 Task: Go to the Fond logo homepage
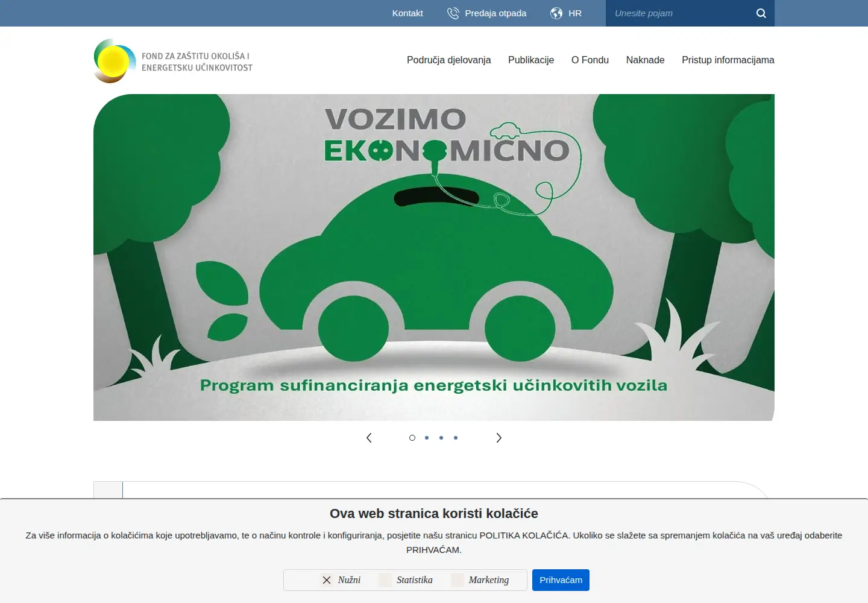click(x=173, y=61)
